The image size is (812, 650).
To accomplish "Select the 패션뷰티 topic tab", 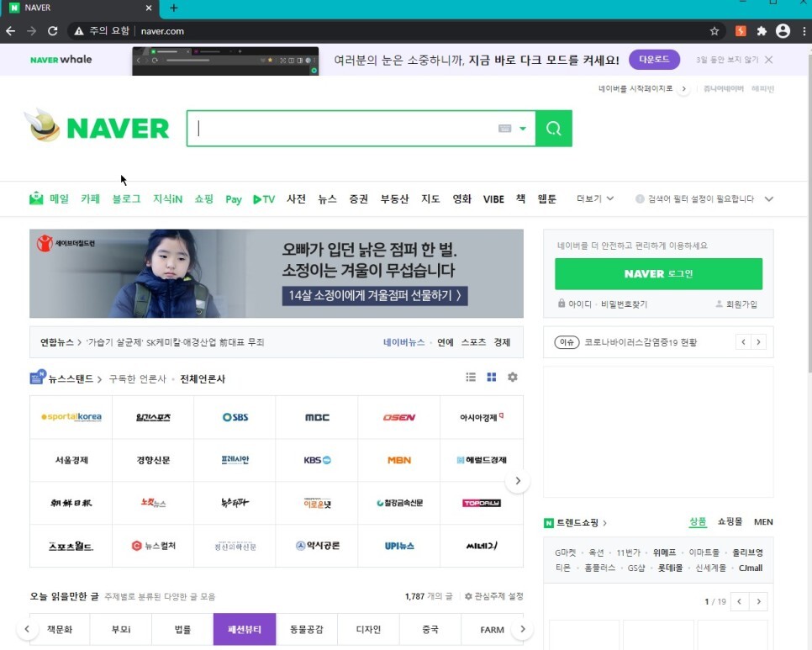I will click(x=245, y=629).
